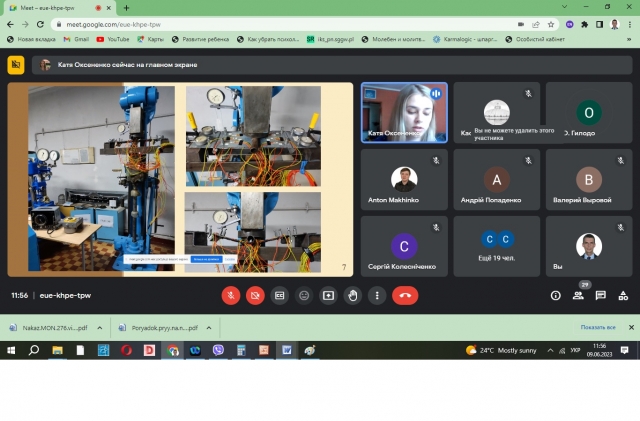Bookmark this page with the star
The width and height of the screenshot is (640, 421).
[x=551, y=25]
